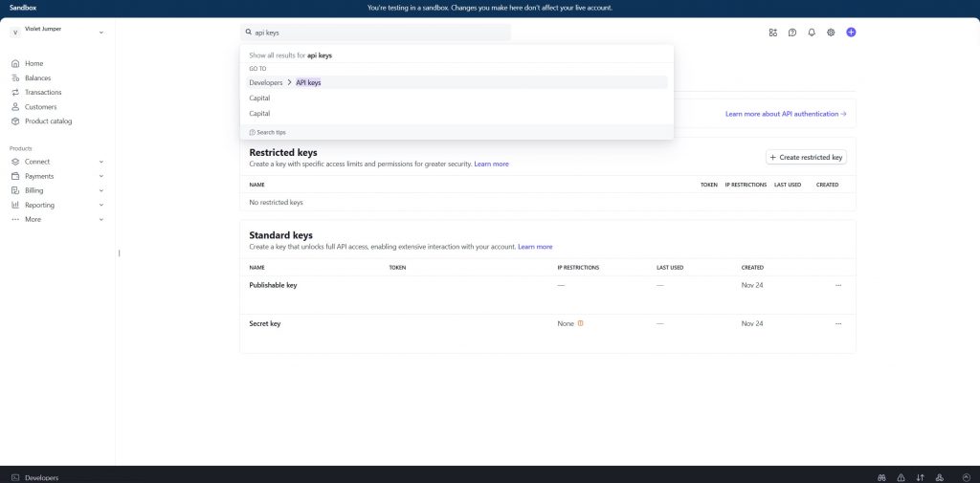Go to Transactions in the sidebar
Viewport: 980px width, 483px height.
(x=43, y=93)
